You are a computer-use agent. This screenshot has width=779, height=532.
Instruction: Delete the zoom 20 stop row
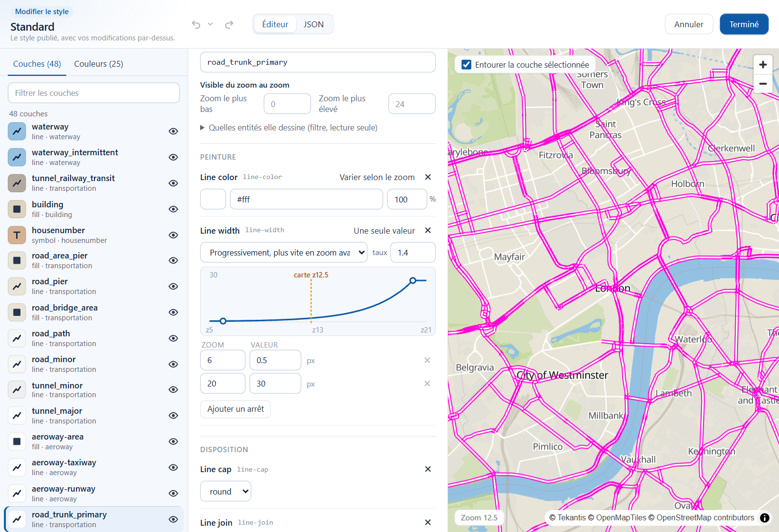point(427,384)
